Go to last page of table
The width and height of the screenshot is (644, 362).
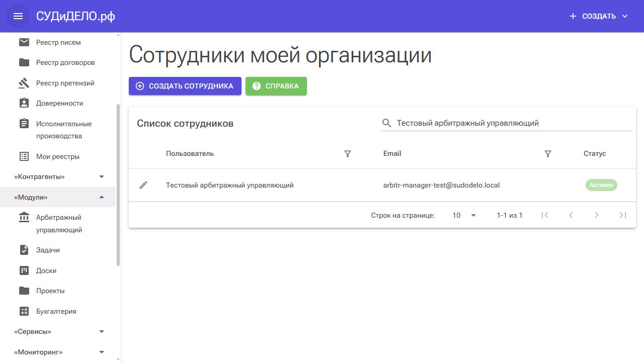pos(622,215)
